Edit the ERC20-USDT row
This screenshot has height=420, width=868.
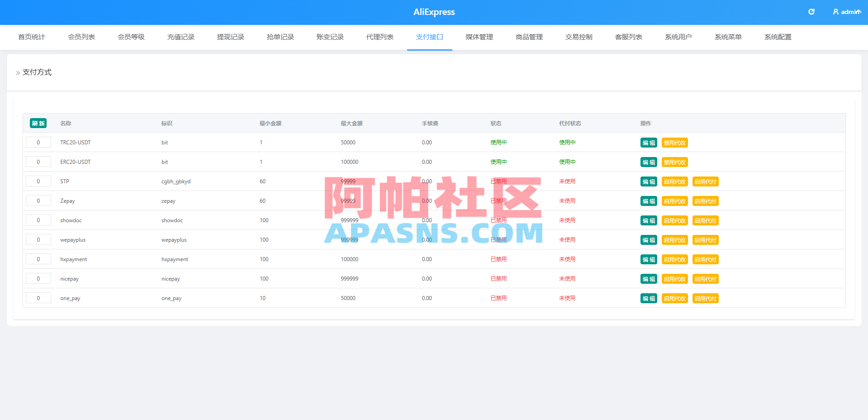click(649, 162)
